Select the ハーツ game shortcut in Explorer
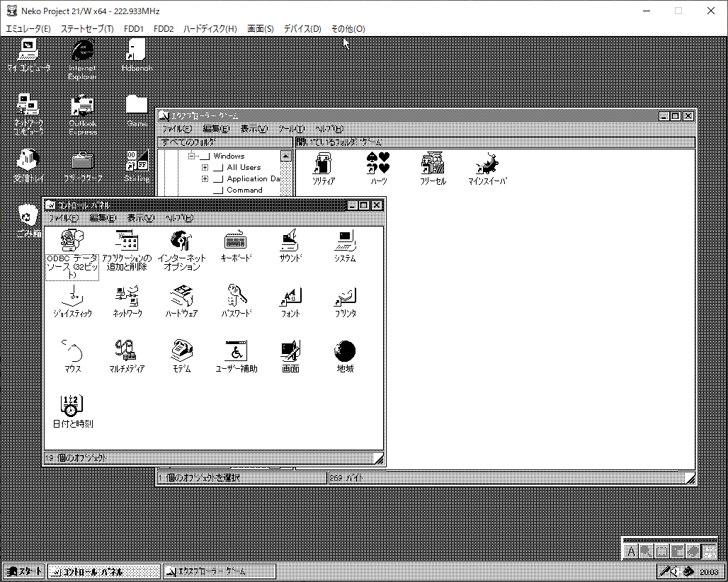728x582 pixels. pos(378,169)
